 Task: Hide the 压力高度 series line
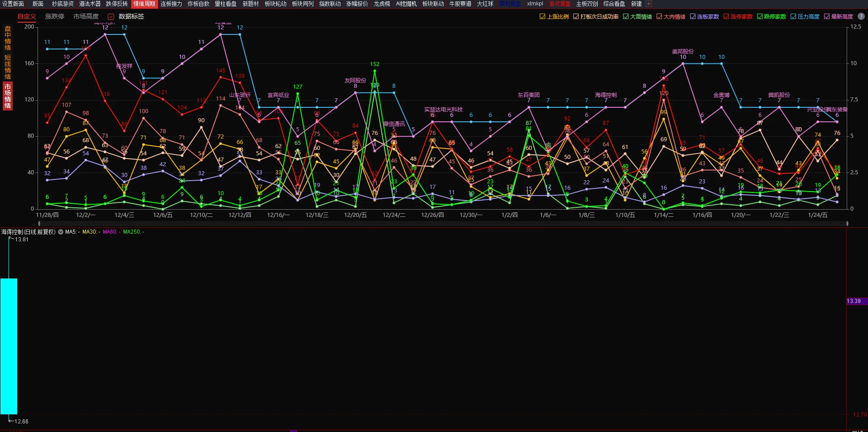coord(793,16)
